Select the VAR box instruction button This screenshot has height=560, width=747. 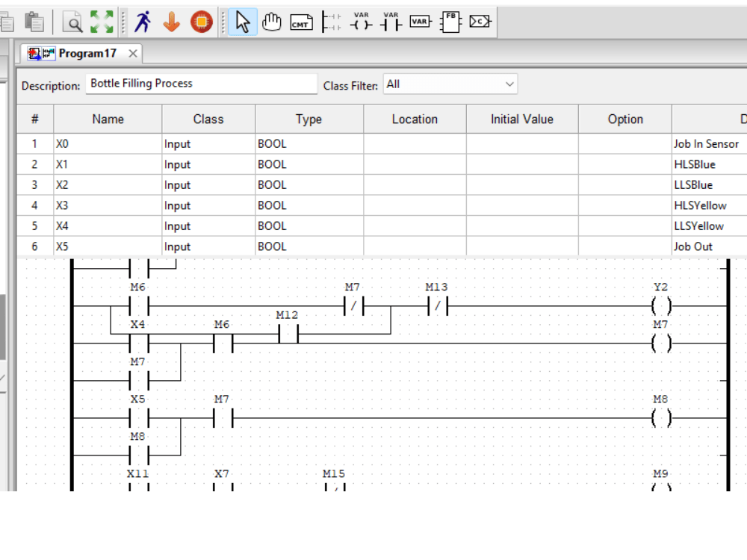coord(420,22)
